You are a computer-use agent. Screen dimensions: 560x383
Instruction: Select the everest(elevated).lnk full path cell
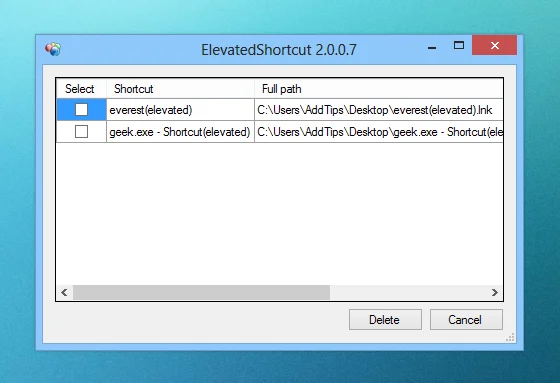click(x=379, y=110)
